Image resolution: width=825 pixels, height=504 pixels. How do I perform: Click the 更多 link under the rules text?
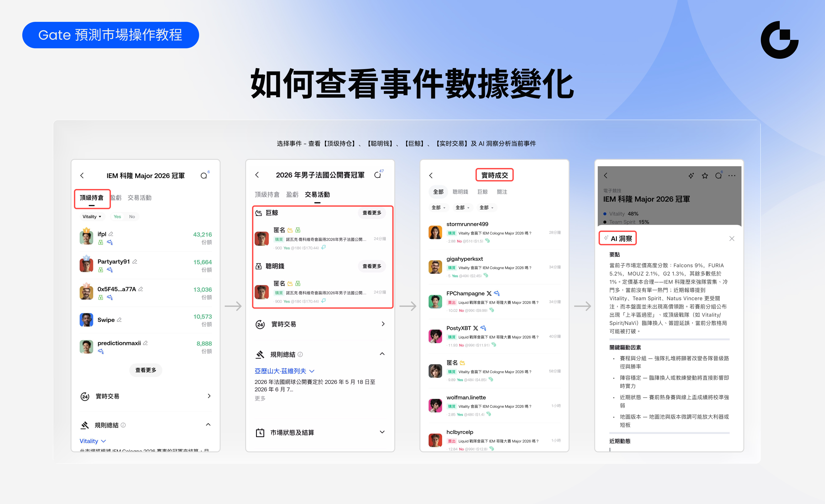pos(260,398)
